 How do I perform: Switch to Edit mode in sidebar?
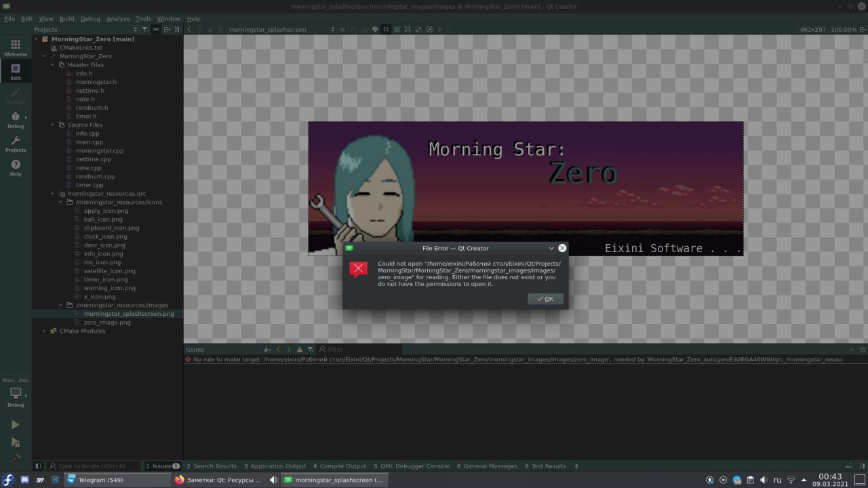pos(16,71)
